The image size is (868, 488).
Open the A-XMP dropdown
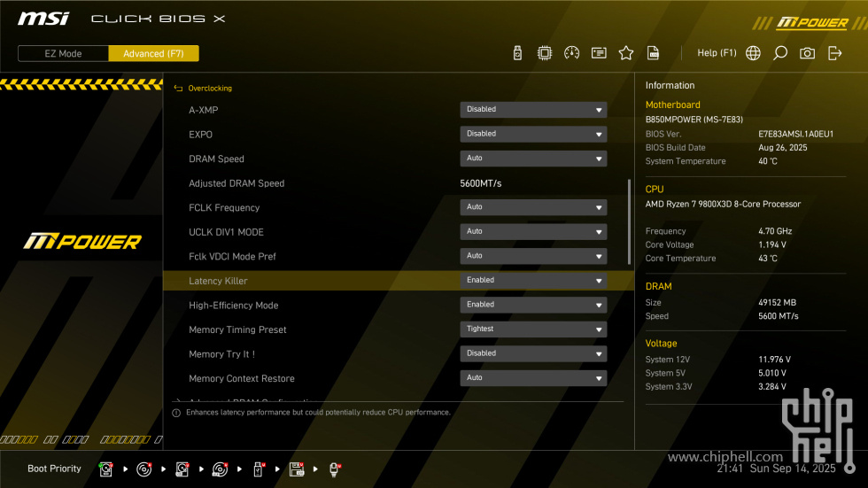coord(533,110)
